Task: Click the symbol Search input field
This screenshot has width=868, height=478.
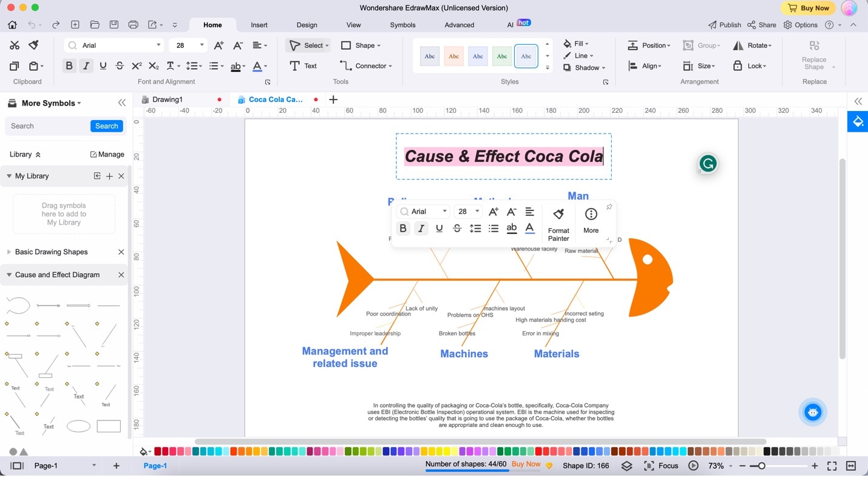Action: [x=47, y=126]
